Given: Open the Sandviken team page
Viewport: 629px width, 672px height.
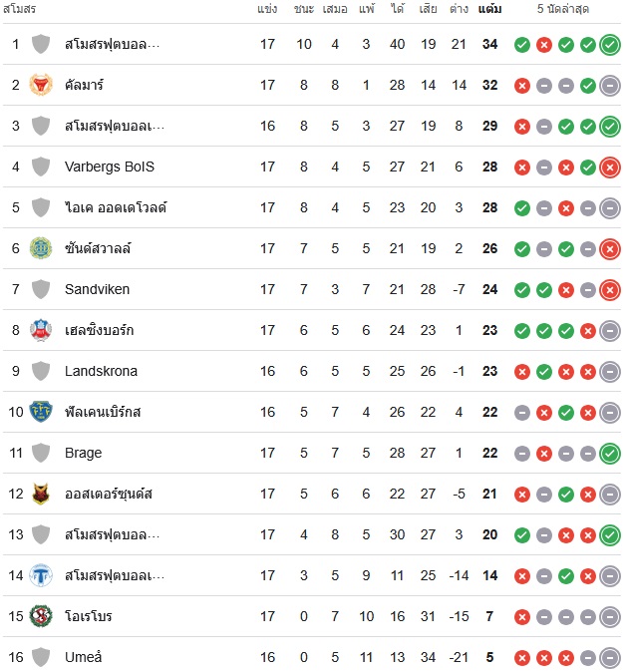Looking at the screenshot, I should pyautogui.click(x=97, y=289).
